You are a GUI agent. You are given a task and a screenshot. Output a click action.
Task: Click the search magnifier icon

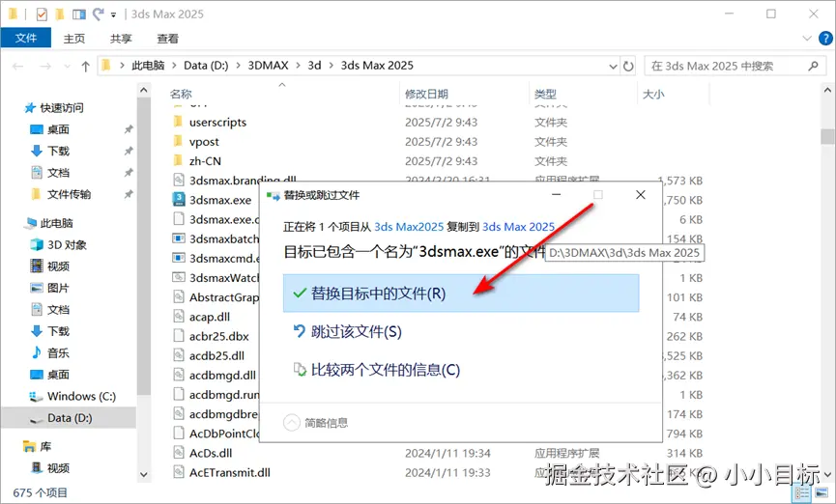813,66
